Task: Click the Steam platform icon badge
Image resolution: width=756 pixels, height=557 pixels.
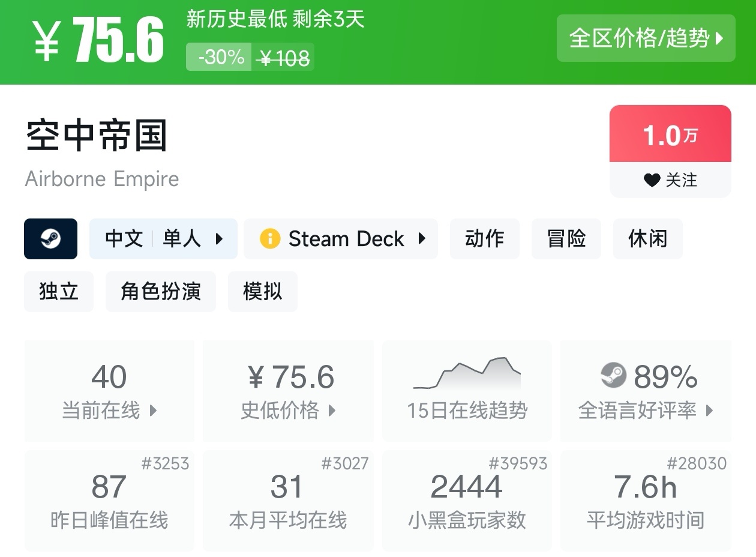Action: (x=50, y=239)
